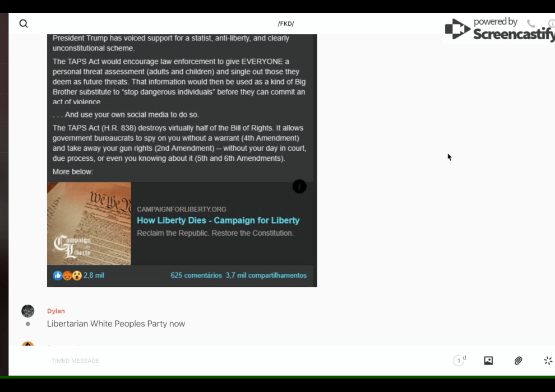Click the image upload icon
Image resolution: width=555 pixels, height=392 pixels.
click(x=488, y=361)
